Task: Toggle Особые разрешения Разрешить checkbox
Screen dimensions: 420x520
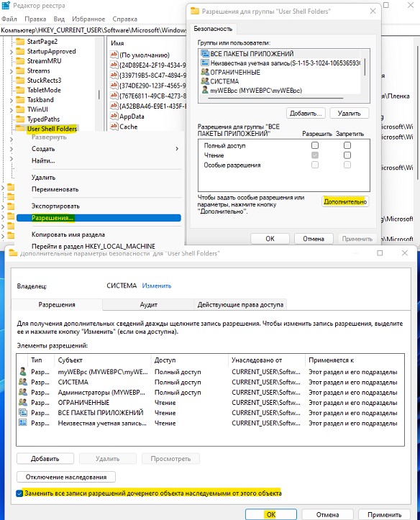Action: point(315,165)
